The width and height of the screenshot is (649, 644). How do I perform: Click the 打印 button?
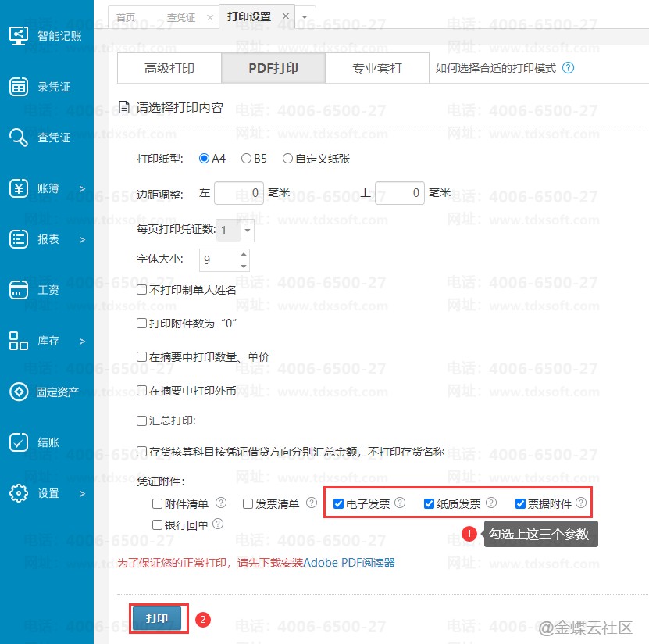157,618
